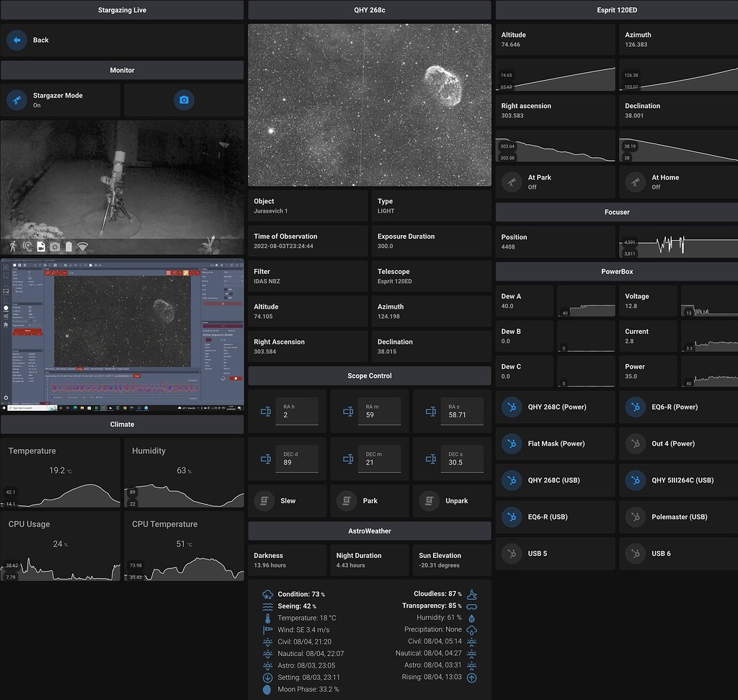Open the video recording icon on camera feed
The height and width of the screenshot is (700, 738).
tap(40, 247)
